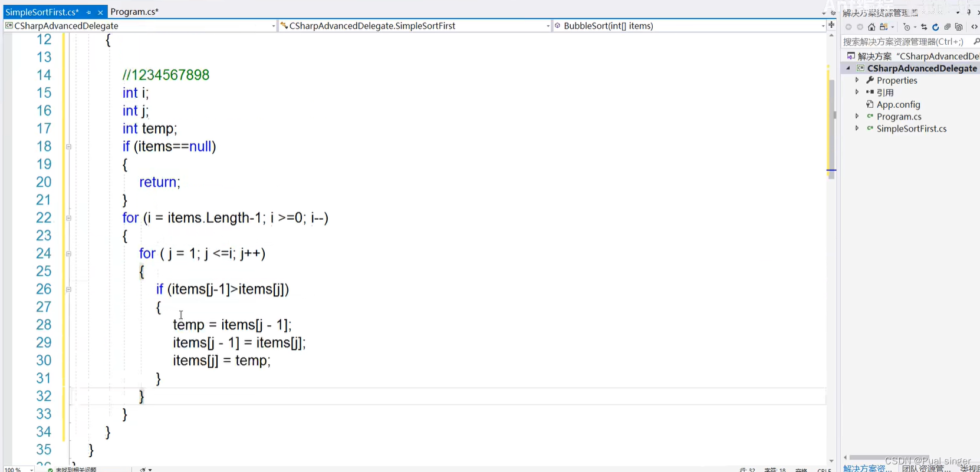
Task: Collapse the if block on line 26
Action: tap(69, 289)
